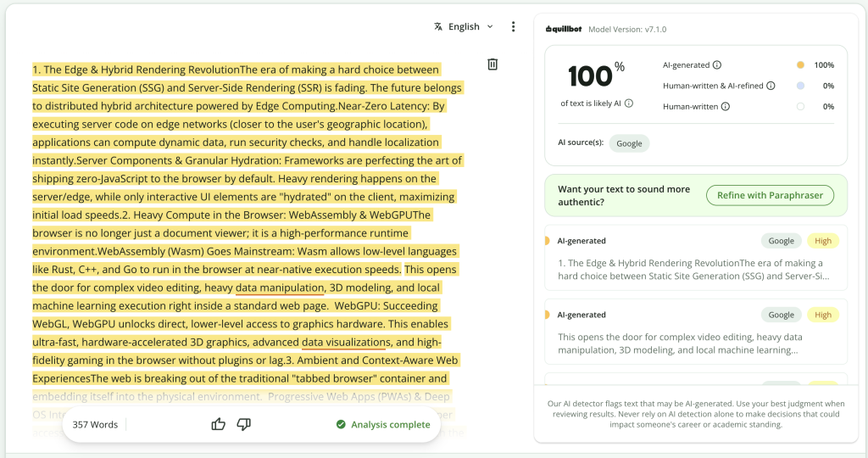
Task: Open info icon beside AI-generated label
Action: point(717,64)
